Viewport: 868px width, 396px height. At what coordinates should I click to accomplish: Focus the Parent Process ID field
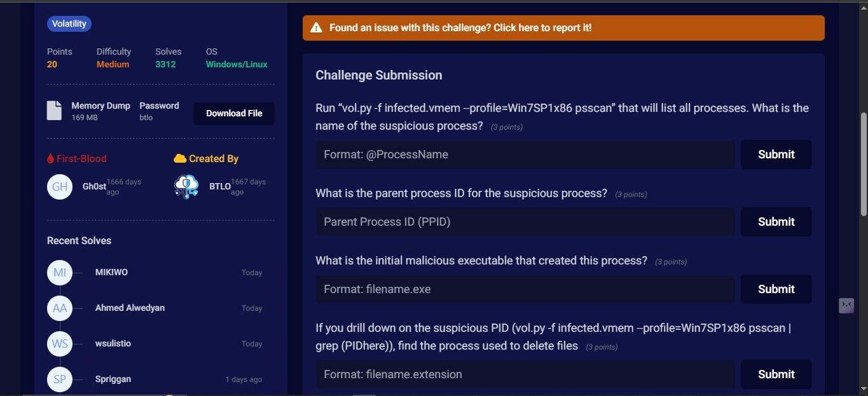(x=525, y=222)
